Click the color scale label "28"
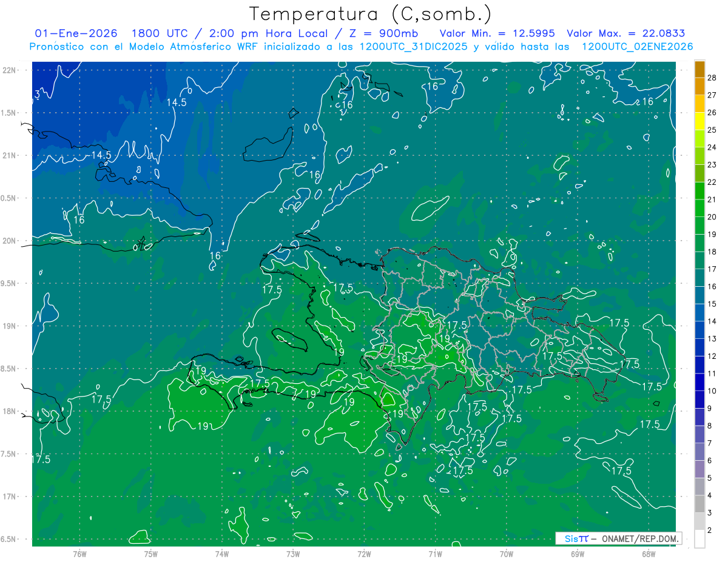The image size is (728, 562). tap(712, 78)
